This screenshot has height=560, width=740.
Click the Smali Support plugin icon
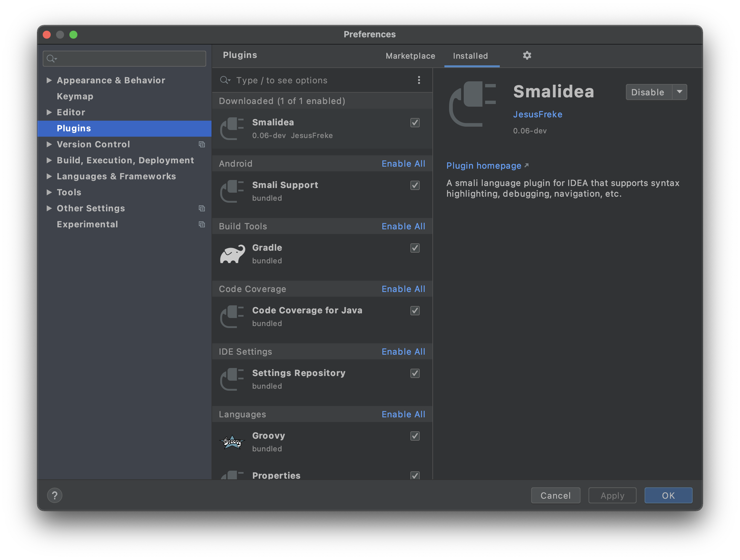click(x=233, y=191)
